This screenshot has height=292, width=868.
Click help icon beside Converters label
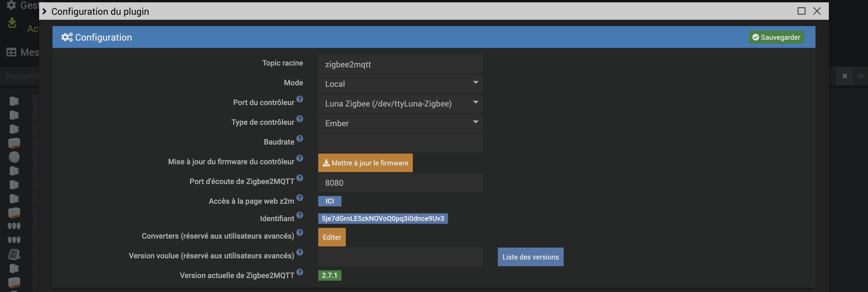[x=300, y=233]
